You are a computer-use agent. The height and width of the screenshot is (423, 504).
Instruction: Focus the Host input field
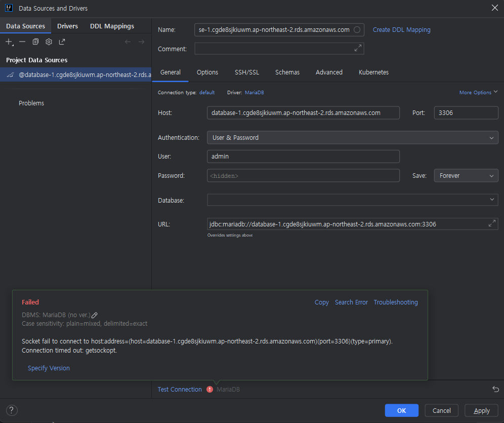click(303, 113)
